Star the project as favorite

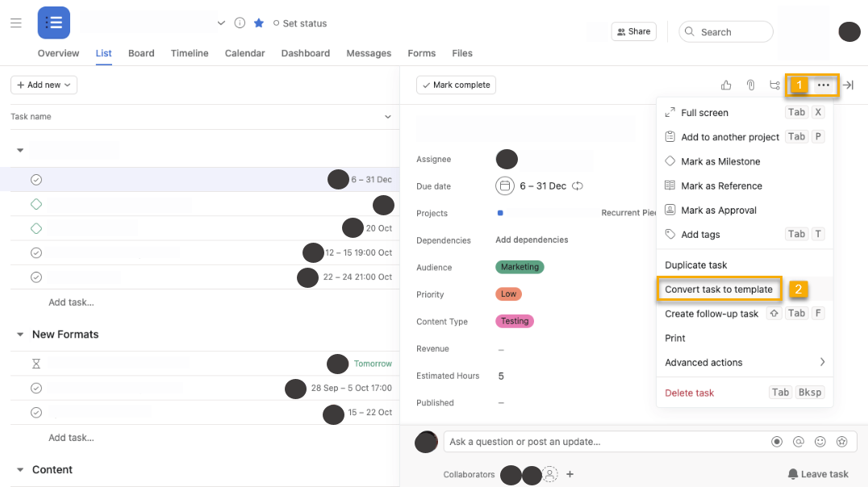(259, 23)
